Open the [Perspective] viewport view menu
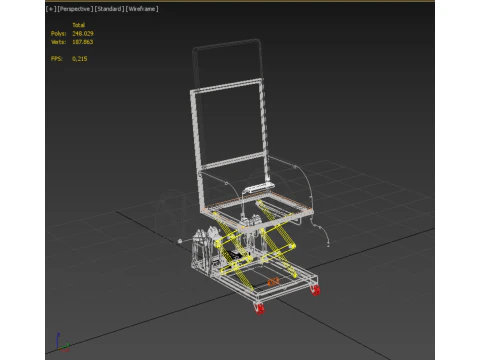The height and width of the screenshot is (360, 480). [x=75, y=9]
